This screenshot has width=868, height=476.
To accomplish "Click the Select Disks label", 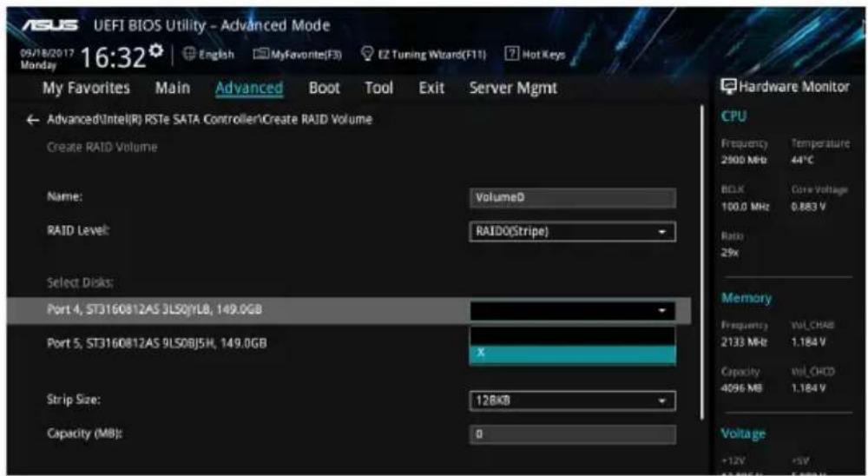I will pyautogui.click(x=80, y=282).
